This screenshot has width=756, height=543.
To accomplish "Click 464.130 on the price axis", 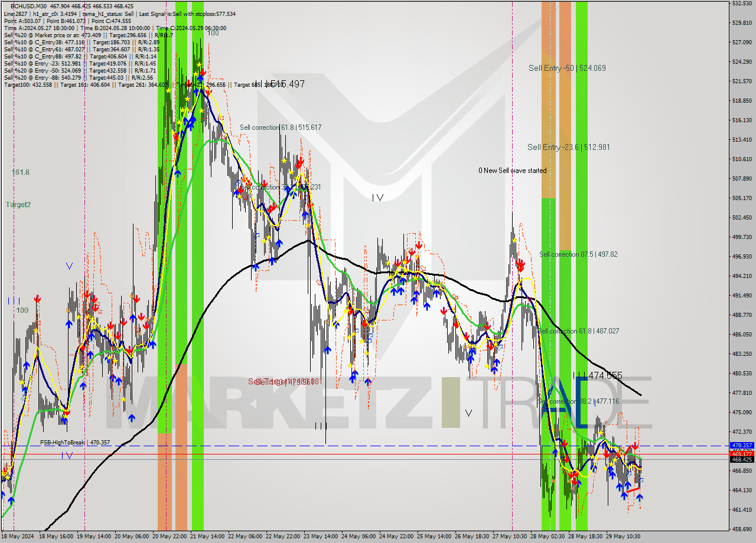I will [742, 490].
